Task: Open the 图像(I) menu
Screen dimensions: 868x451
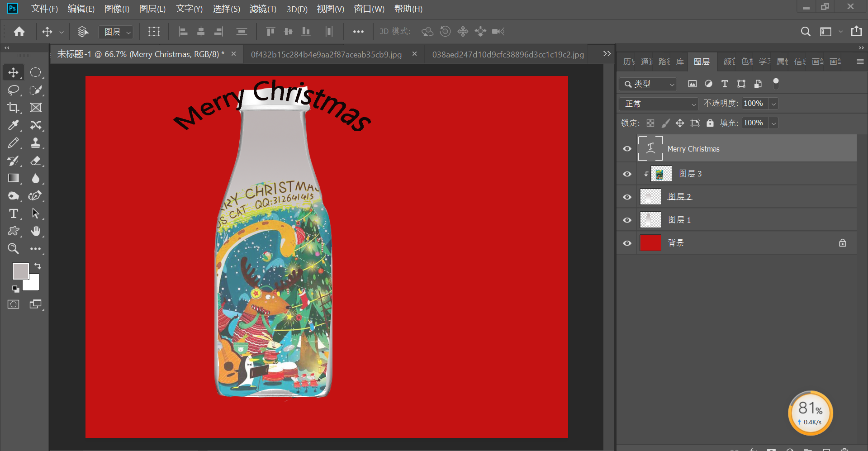Action: click(x=117, y=9)
